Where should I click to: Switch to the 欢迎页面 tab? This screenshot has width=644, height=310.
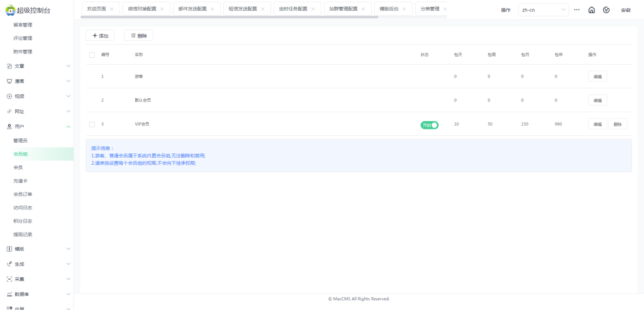tap(96, 9)
